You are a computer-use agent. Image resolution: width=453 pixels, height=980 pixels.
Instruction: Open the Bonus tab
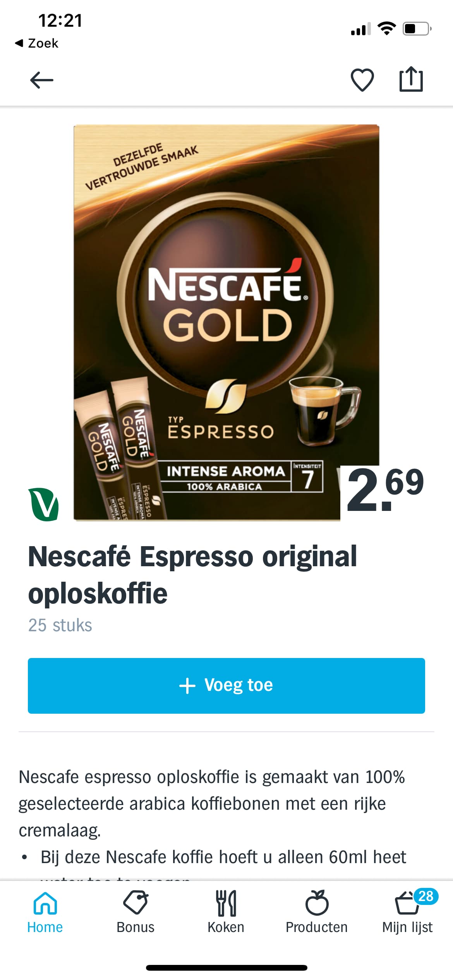coord(136,912)
